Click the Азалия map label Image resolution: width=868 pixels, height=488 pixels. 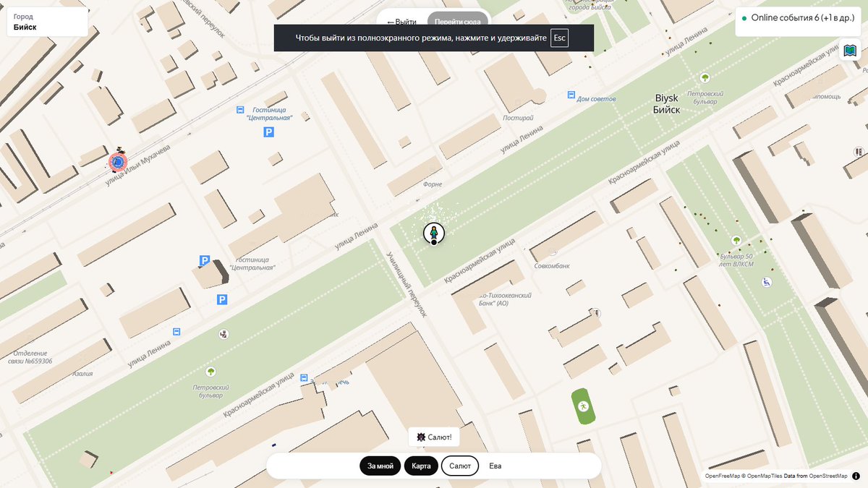[x=82, y=374]
